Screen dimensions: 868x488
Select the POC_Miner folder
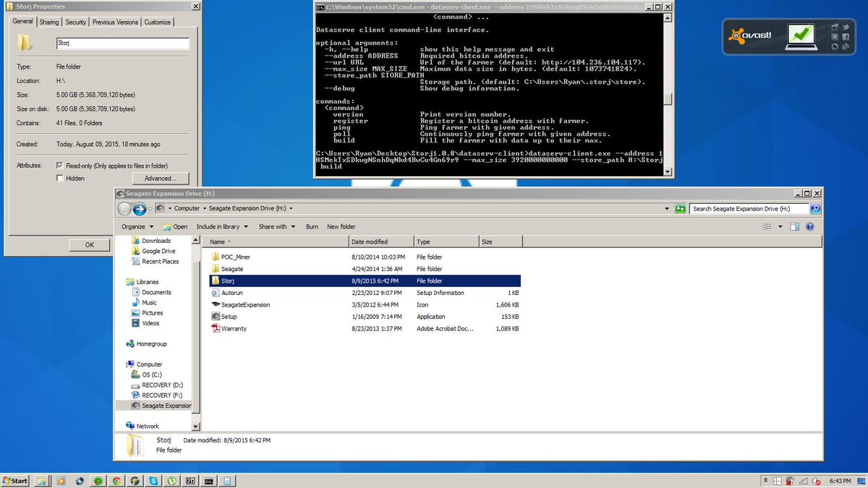tap(365, 257)
